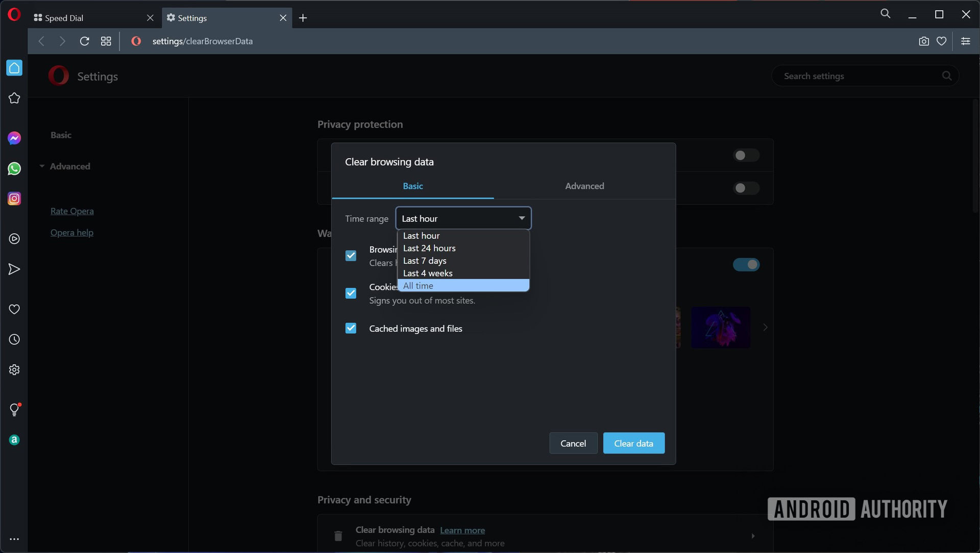980x553 pixels.
Task: Select the purple neon wallpaper thumbnail
Action: pos(721,328)
